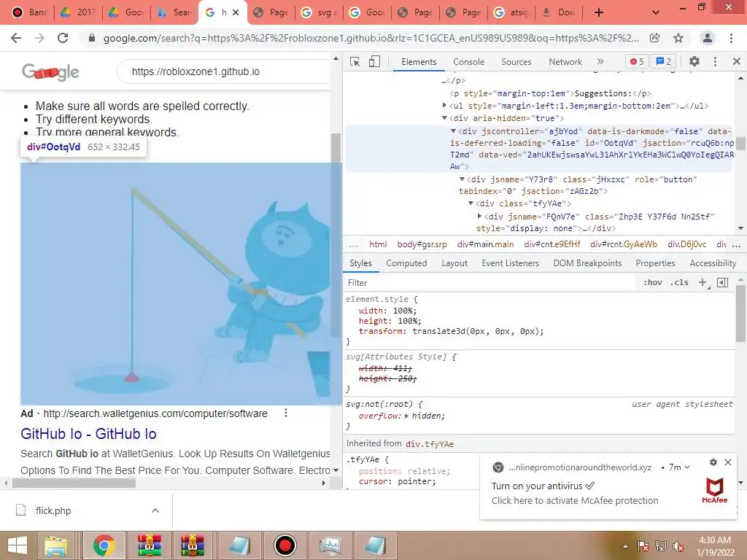Open the DOM Breakpoints tab
This screenshot has width=747, height=560.
587,263
